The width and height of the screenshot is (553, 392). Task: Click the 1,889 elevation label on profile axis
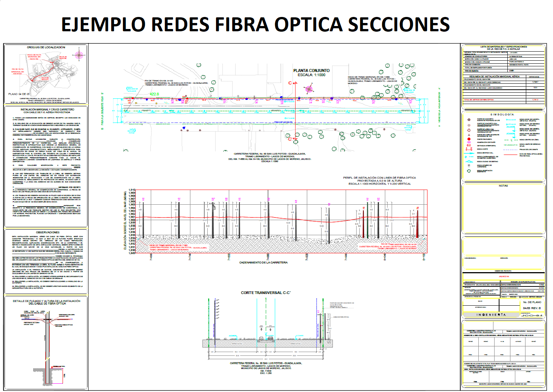[132, 253]
